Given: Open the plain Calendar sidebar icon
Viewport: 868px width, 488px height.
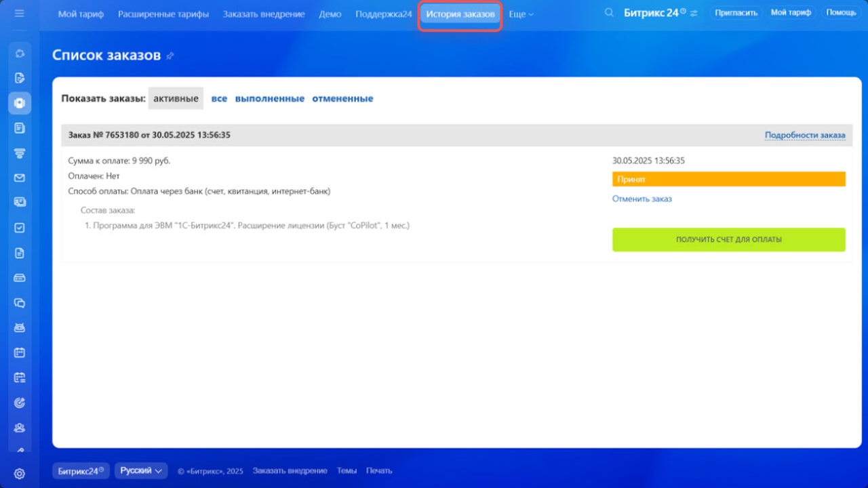Looking at the screenshot, I should click(20, 352).
